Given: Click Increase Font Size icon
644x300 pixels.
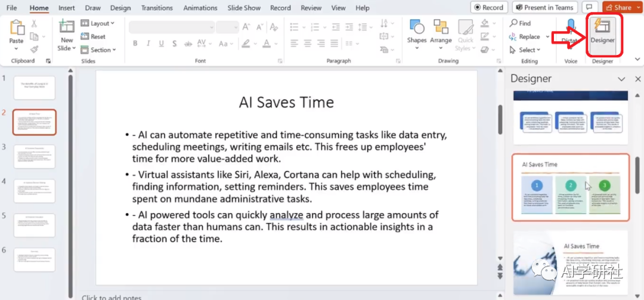Looking at the screenshot, I should [246, 27].
